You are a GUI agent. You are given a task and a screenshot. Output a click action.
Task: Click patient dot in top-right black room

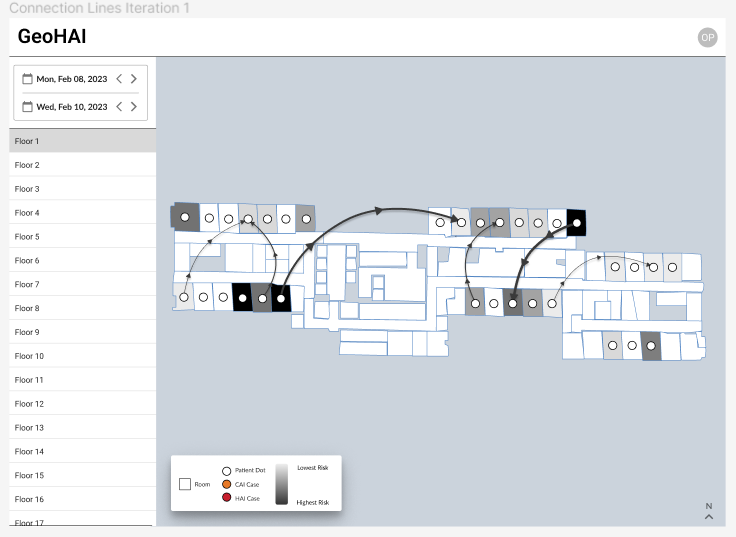pyautogui.click(x=577, y=223)
